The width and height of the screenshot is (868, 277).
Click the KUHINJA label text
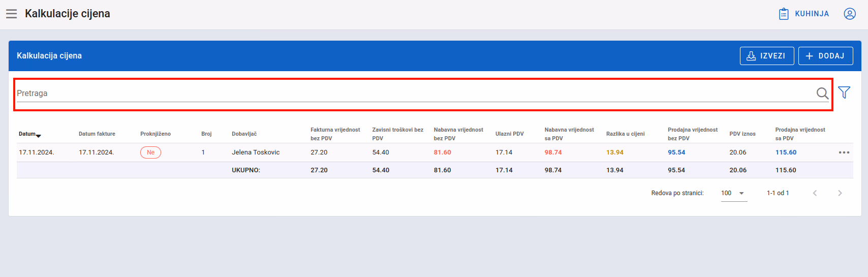[x=812, y=14]
